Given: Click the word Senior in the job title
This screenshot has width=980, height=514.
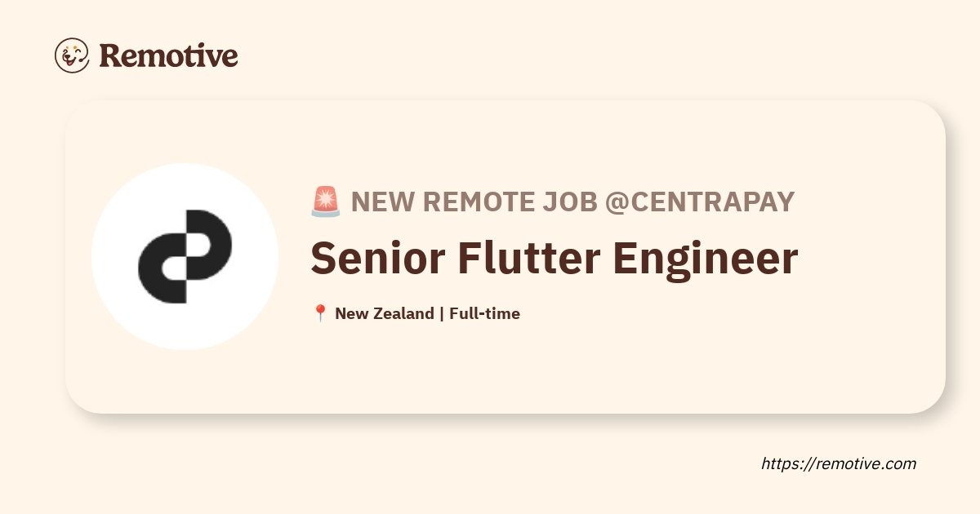Looking at the screenshot, I should click(x=376, y=258).
